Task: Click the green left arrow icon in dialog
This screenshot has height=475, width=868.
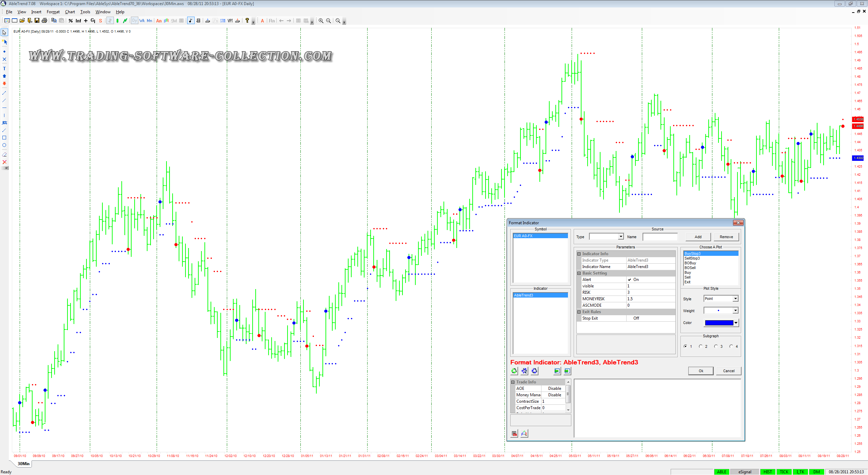Action: click(557, 371)
